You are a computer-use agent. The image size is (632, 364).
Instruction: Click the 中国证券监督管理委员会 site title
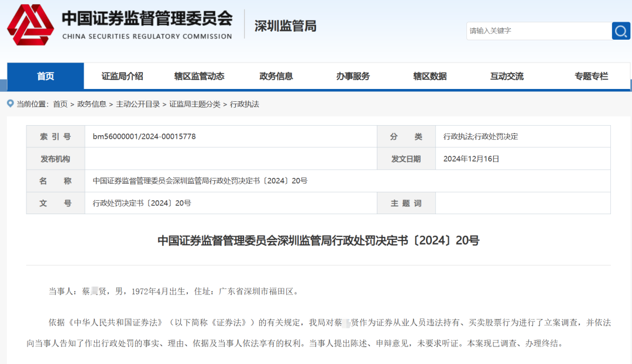pyautogui.click(x=147, y=19)
